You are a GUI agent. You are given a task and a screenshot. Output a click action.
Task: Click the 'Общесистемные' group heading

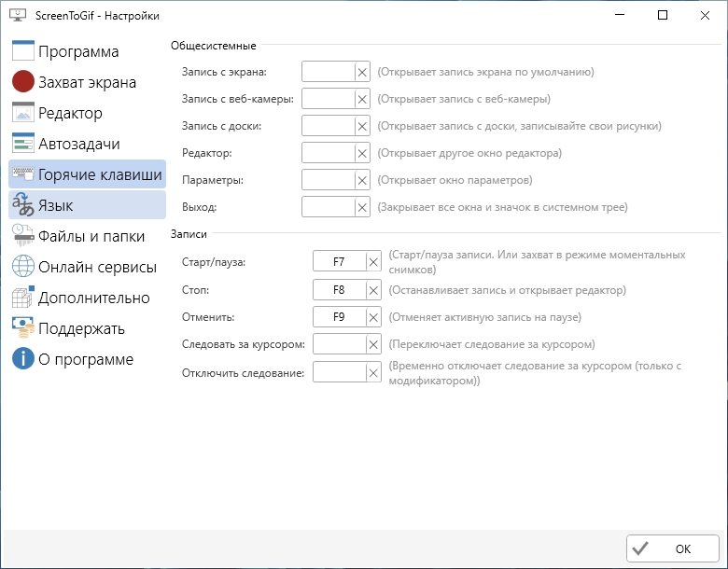coord(213,46)
